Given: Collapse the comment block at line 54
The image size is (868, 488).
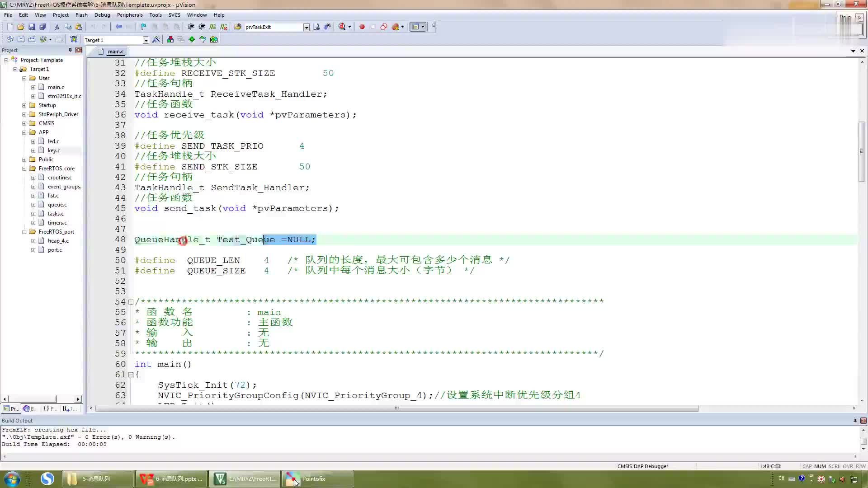Looking at the screenshot, I should [x=131, y=302].
